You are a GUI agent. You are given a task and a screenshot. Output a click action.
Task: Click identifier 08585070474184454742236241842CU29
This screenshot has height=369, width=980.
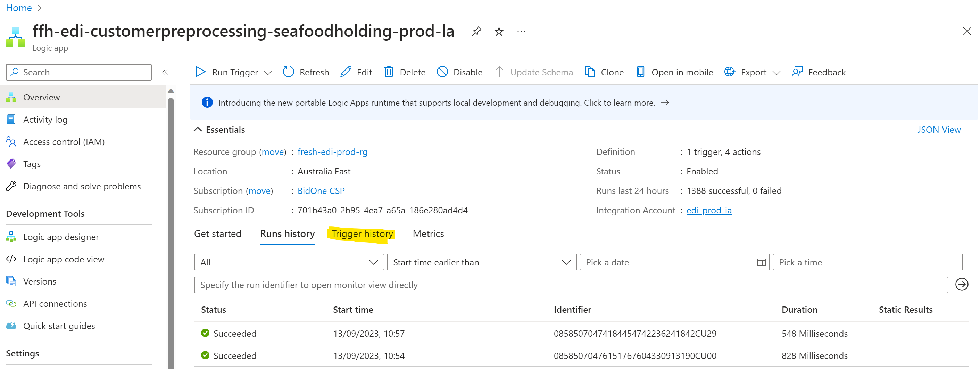point(634,333)
